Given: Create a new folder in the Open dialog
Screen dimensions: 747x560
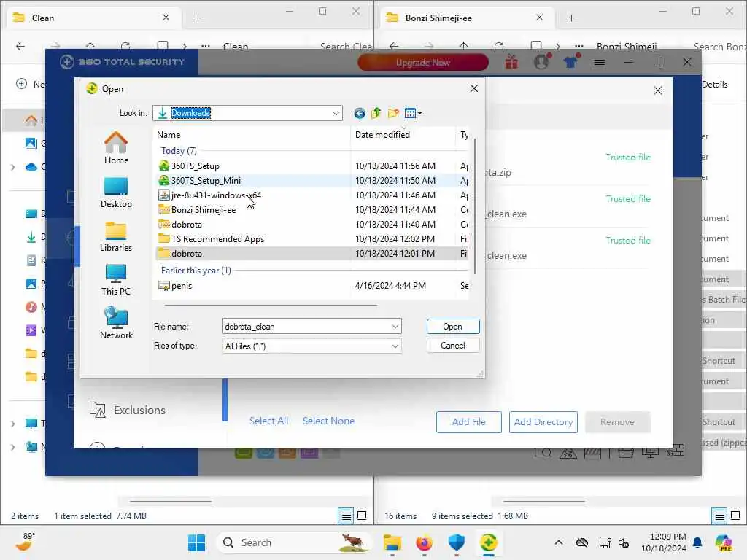Looking at the screenshot, I should 393,113.
